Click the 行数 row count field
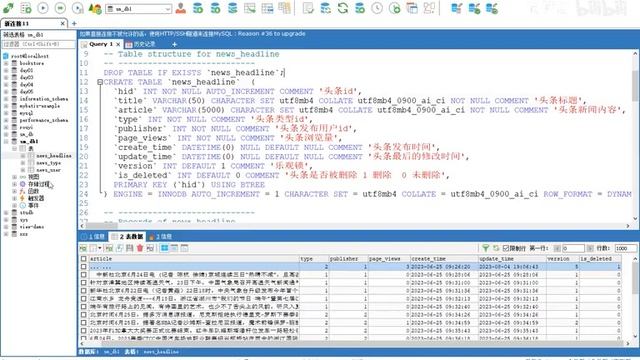The width and height of the screenshot is (640, 360). [625, 248]
